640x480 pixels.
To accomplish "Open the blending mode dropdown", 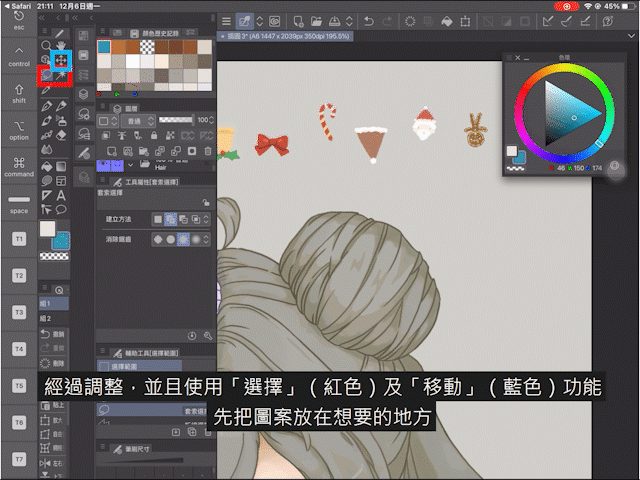I will [138, 120].
